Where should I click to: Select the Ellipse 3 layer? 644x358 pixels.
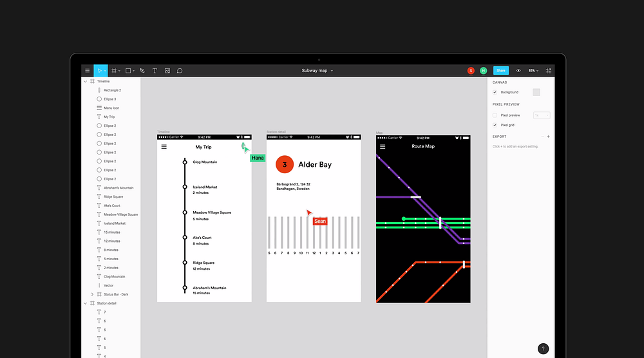(111, 99)
